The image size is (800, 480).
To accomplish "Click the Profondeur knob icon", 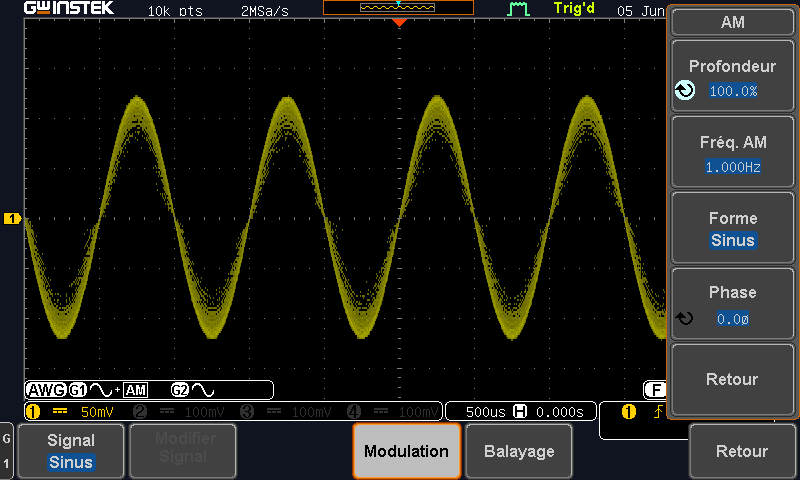I will [x=685, y=90].
